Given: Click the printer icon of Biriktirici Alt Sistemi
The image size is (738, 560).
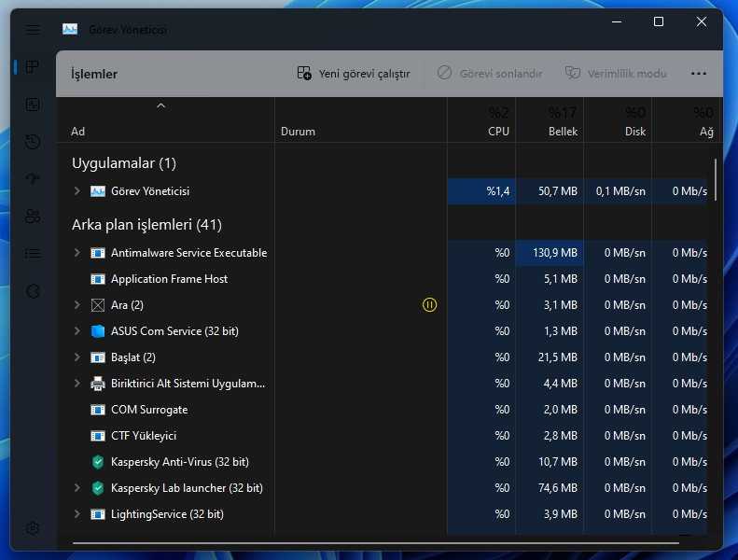Looking at the screenshot, I should click(x=98, y=384).
